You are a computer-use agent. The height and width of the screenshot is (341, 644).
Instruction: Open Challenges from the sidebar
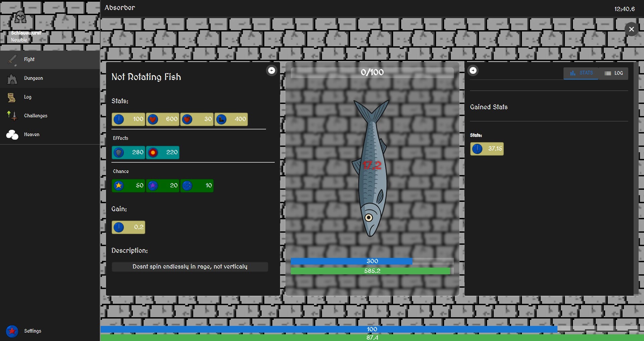click(50, 116)
